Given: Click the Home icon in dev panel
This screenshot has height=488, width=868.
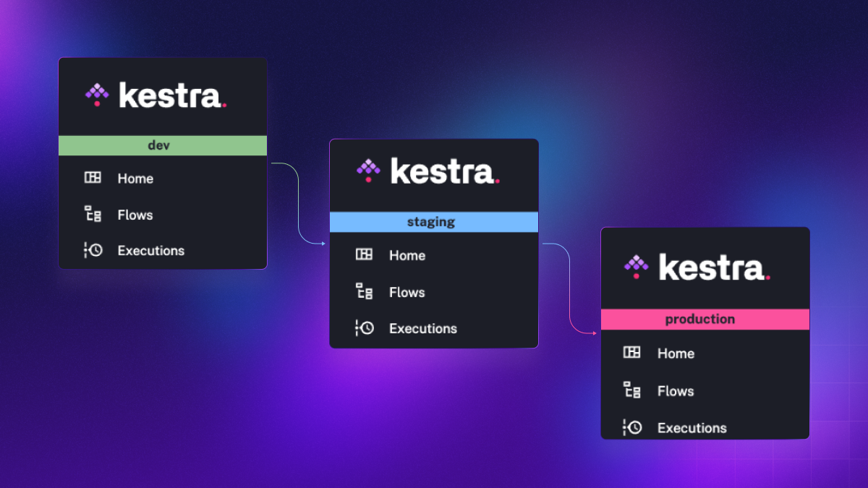Looking at the screenshot, I should tap(93, 178).
